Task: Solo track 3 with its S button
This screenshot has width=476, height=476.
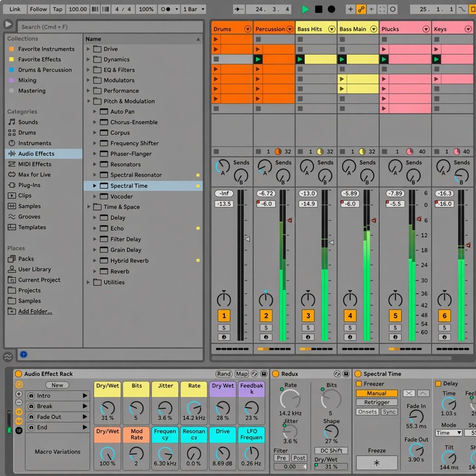Action: pos(308,328)
